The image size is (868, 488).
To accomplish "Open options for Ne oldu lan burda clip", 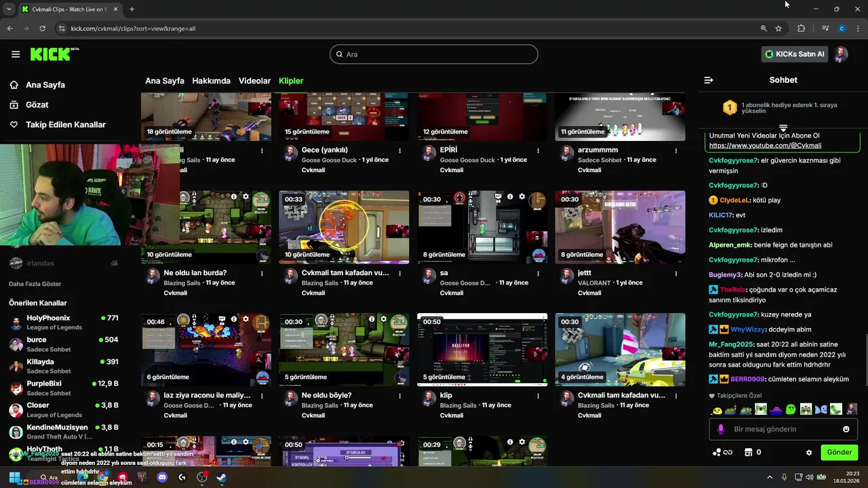I will [262, 273].
